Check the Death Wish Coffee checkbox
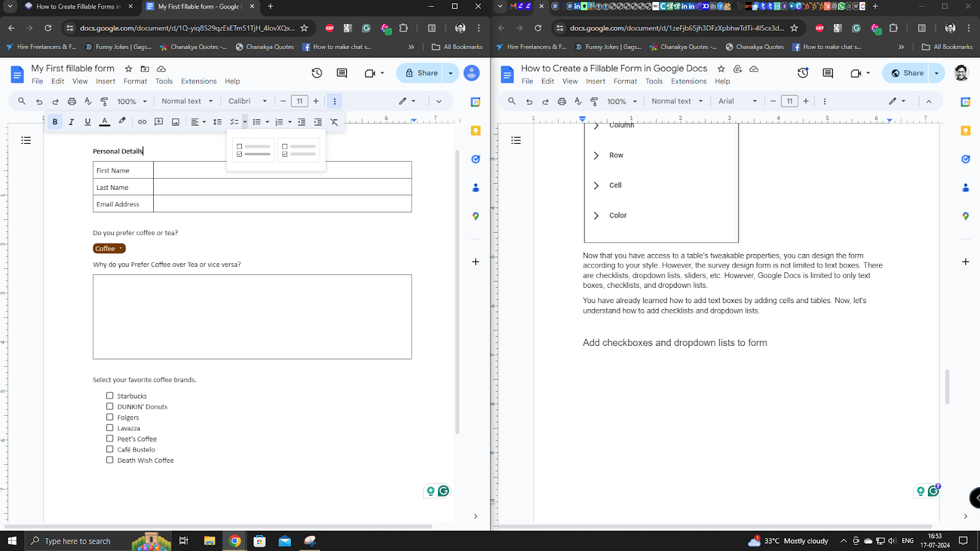Viewport: 980px width, 551px height. coord(110,459)
